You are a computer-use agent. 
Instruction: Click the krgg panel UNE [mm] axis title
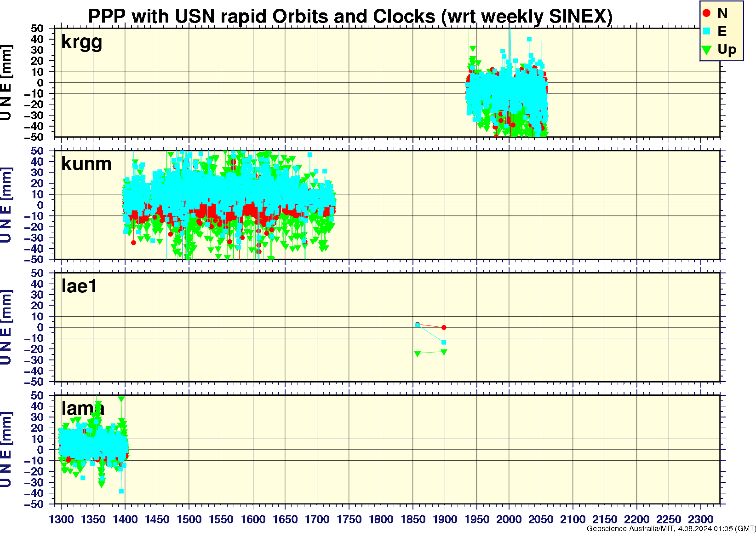tap(6, 83)
